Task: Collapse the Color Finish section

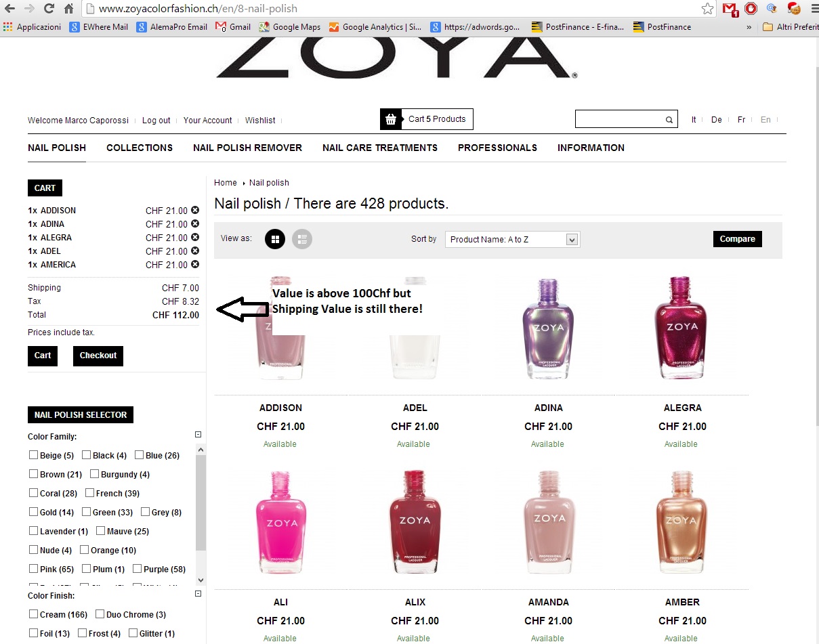Action: click(198, 594)
